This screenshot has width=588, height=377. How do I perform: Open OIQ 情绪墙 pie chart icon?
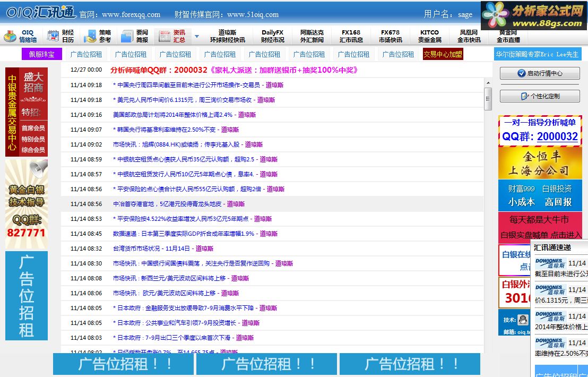(10, 37)
